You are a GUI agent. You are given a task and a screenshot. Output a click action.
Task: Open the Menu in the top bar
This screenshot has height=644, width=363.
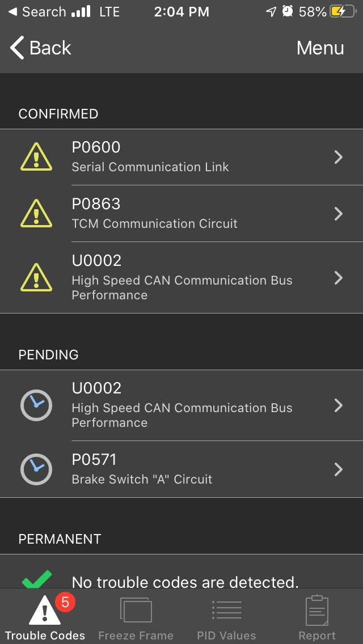point(320,48)
